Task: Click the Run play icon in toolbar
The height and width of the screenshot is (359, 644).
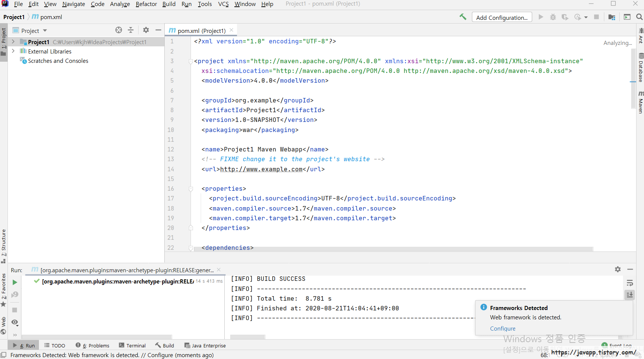Action: (541, 17)
